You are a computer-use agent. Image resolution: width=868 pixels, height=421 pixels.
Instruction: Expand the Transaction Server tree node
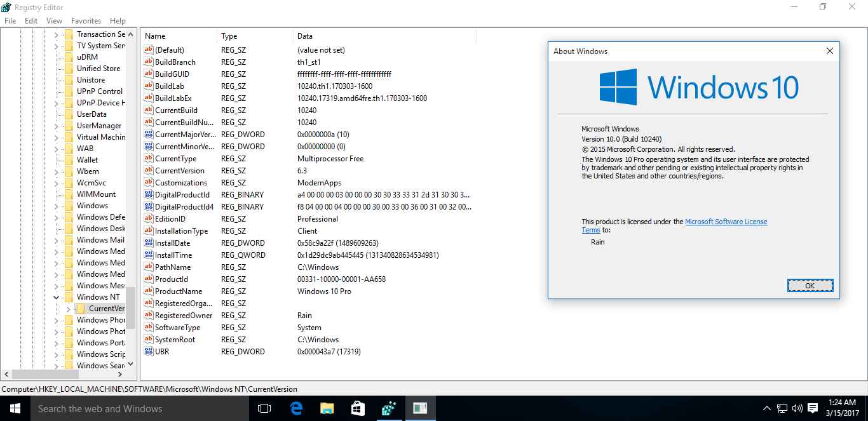click(56, 34)
